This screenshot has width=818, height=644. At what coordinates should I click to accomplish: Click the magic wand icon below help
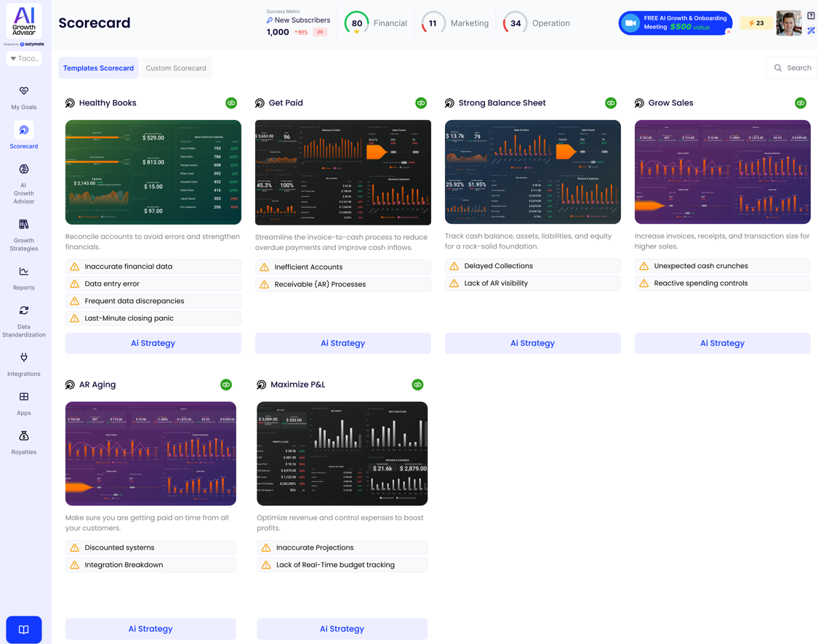811,31
